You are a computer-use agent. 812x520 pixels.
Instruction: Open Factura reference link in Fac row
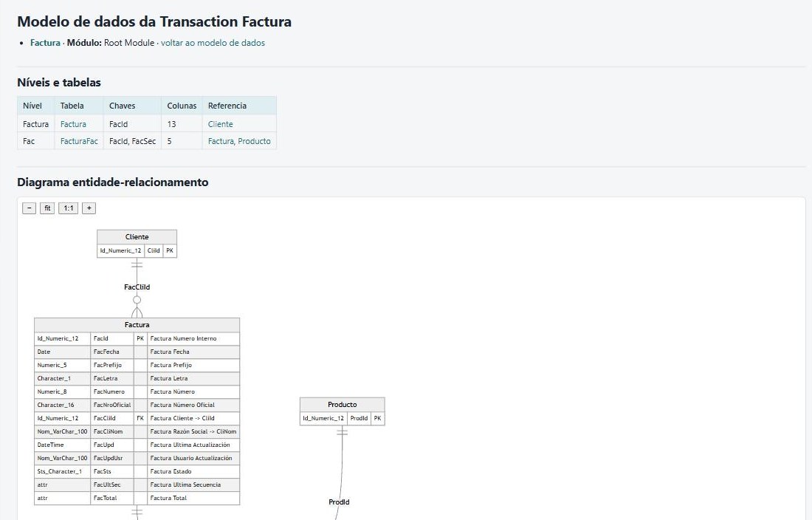221,141
